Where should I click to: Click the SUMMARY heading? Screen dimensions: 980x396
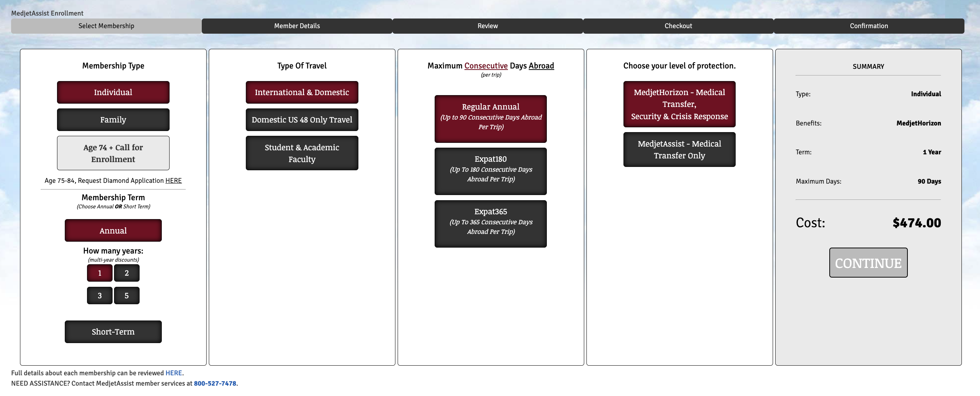[x=868, y=66]
